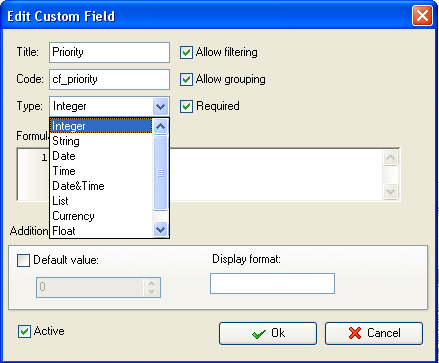Click the formula editor scroll-up arrow
The width and height of the screenshot is (439, 363).
click(x=390, y=157)
